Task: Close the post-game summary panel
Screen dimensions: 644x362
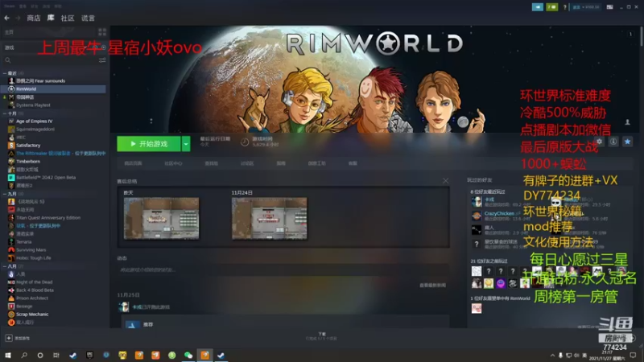Action: (x=446, y=180)
